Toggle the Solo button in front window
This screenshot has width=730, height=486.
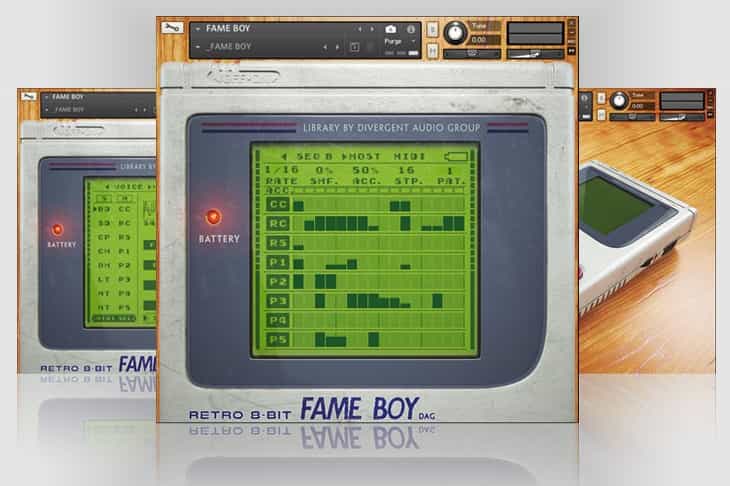[433, 30]
